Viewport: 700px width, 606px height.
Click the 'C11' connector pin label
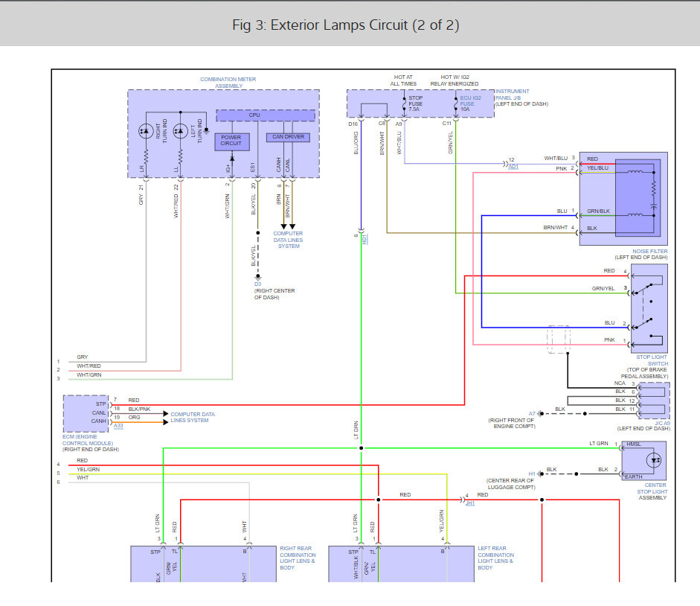pos(447,123)
